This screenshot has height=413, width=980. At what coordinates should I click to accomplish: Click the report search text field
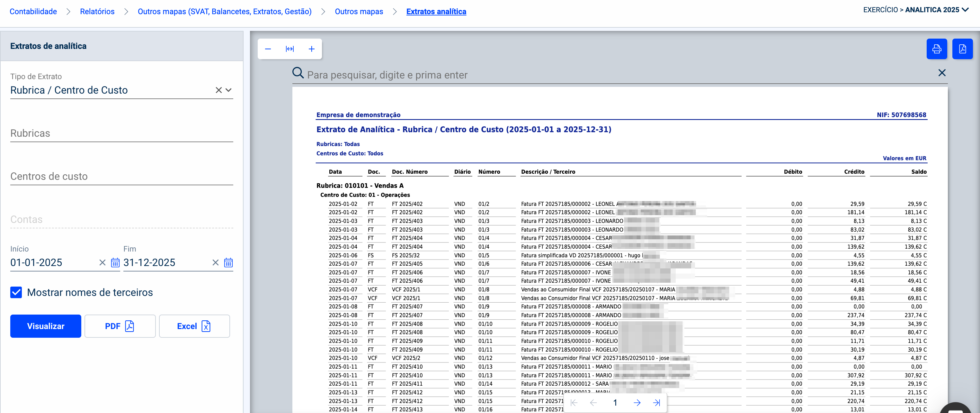click(620, 75)
